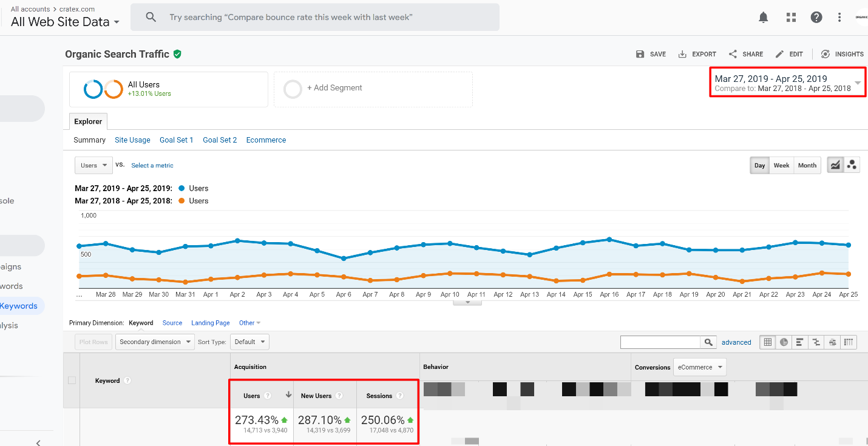Set chart granularity to Day
868x446 pixels.
(x=760, y=165)
